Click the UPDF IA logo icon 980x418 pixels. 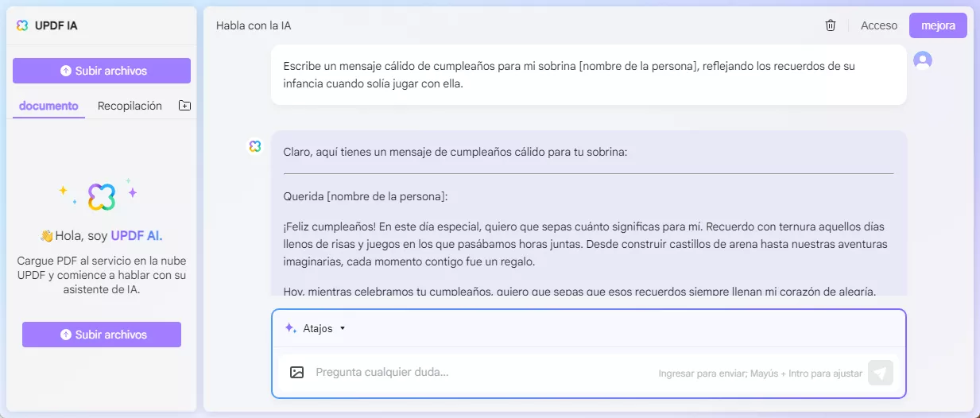pyautogui.click(x=22, y=25)
